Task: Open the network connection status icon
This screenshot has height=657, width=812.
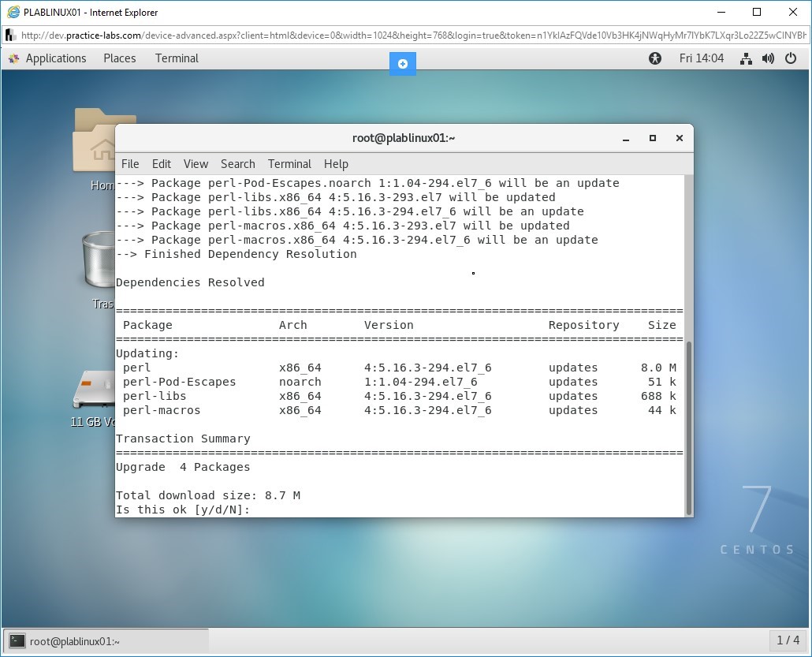Action: tap(746, 58)
